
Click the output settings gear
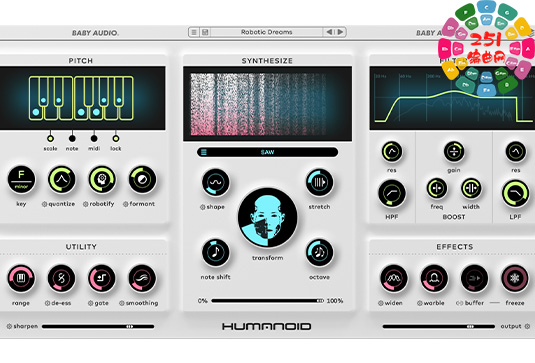pyautogui.click(x=527, y=326)
